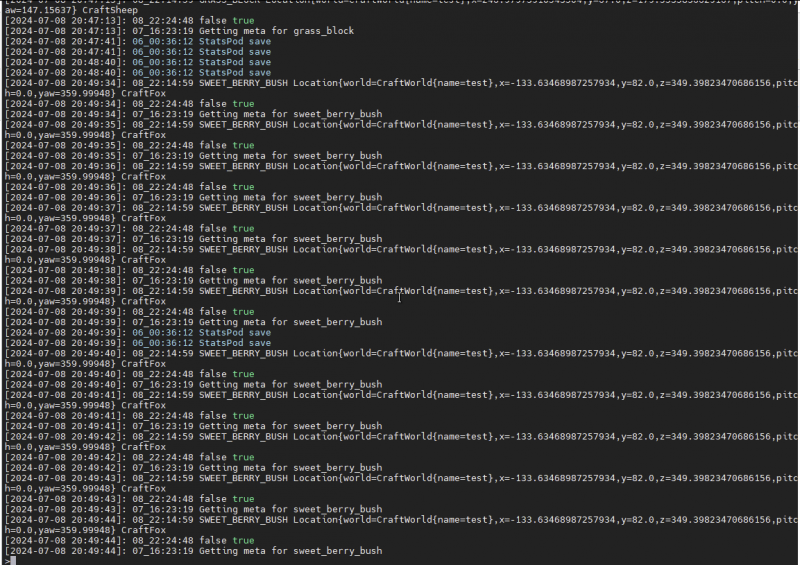Click 20:49:36 'Getting meta for sweet_berry_bush' line
Image resolution: width=800 pixels, height=565 pixels.
click(x=193, y=198)
